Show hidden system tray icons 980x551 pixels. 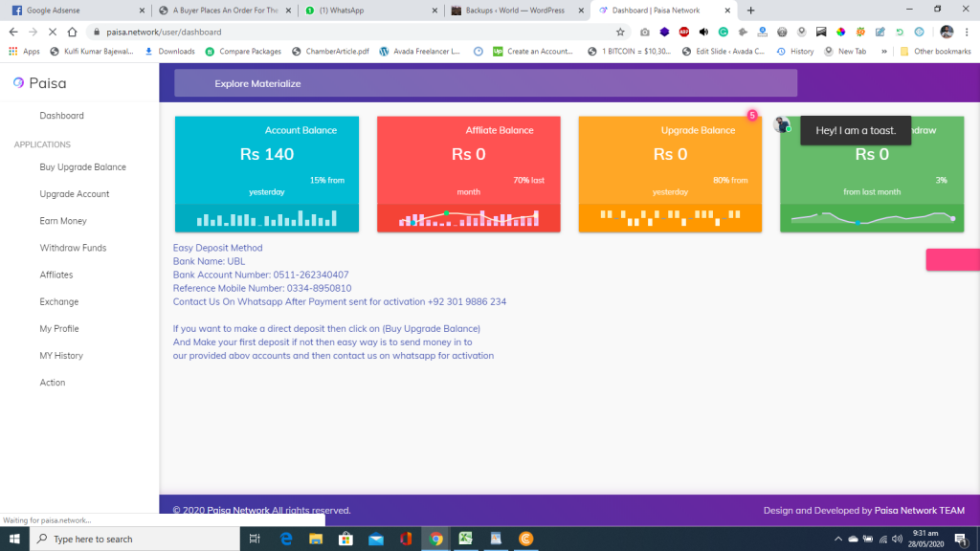[x=838, y=539]
